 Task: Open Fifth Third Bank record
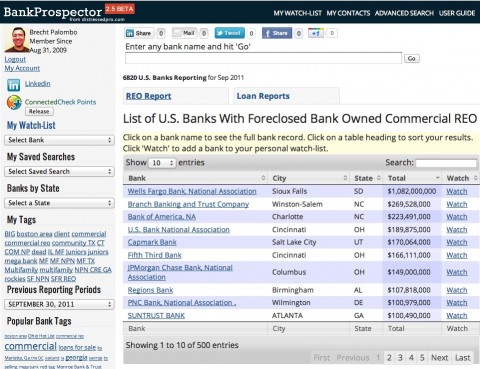click(155, 255)
